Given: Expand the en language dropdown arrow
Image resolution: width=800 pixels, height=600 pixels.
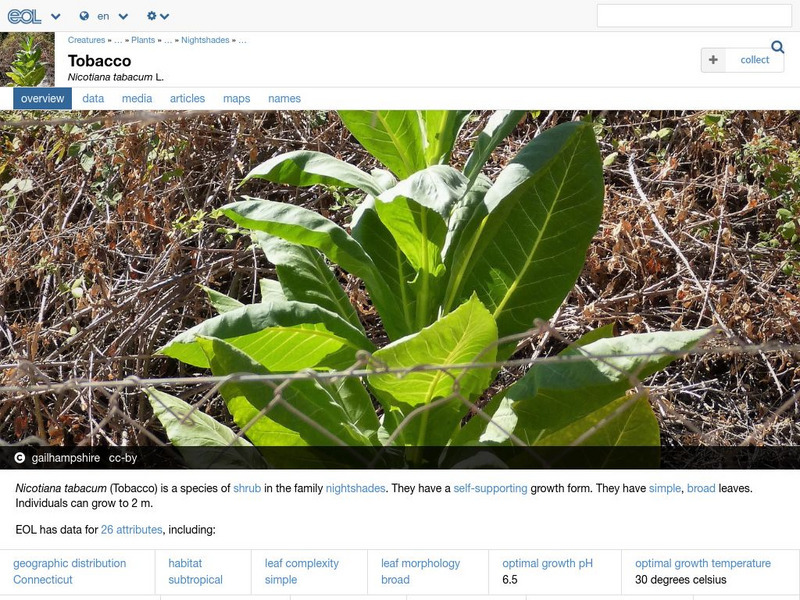Looking at the screenshot, I should point(123,16).
